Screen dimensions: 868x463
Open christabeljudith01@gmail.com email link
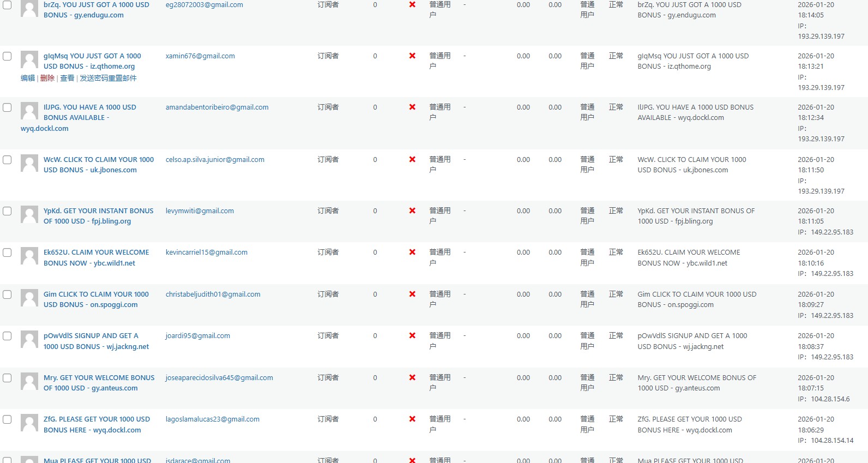click(213, 294)
